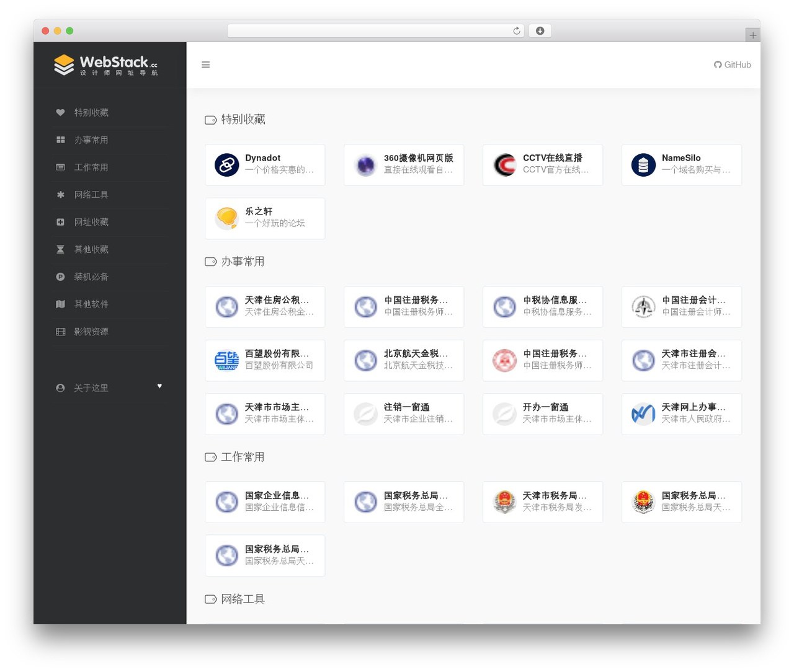794x672 pixels.
Task: Click the browser address bar
Action: tap(376, 31)
